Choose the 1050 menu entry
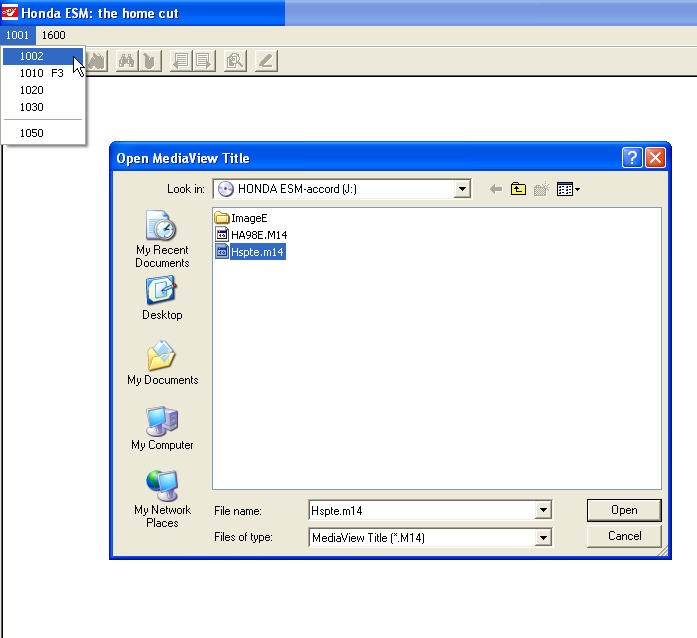Viewport: 697px width, 638px height. [x=43, y=133]
